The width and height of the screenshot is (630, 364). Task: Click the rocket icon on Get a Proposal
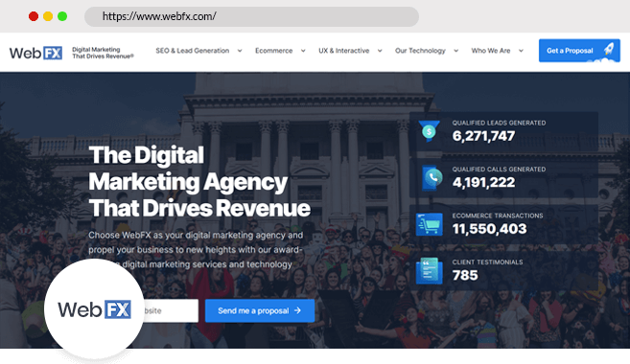coord(609,50)
